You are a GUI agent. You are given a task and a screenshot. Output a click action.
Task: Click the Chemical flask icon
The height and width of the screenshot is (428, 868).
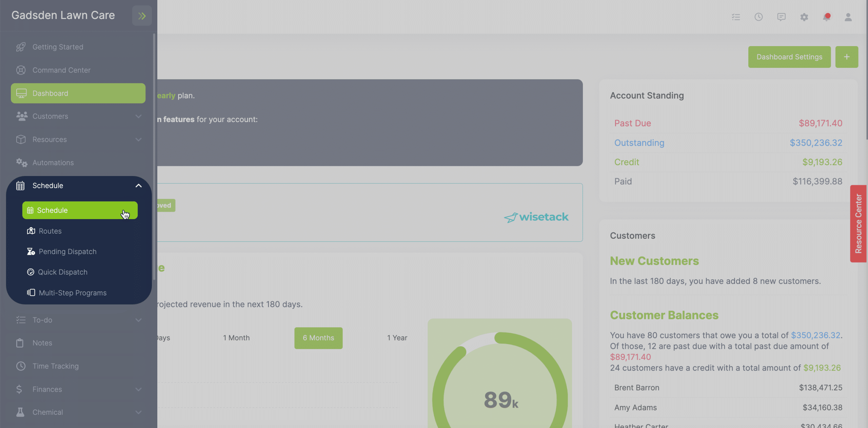pos(20,412)
